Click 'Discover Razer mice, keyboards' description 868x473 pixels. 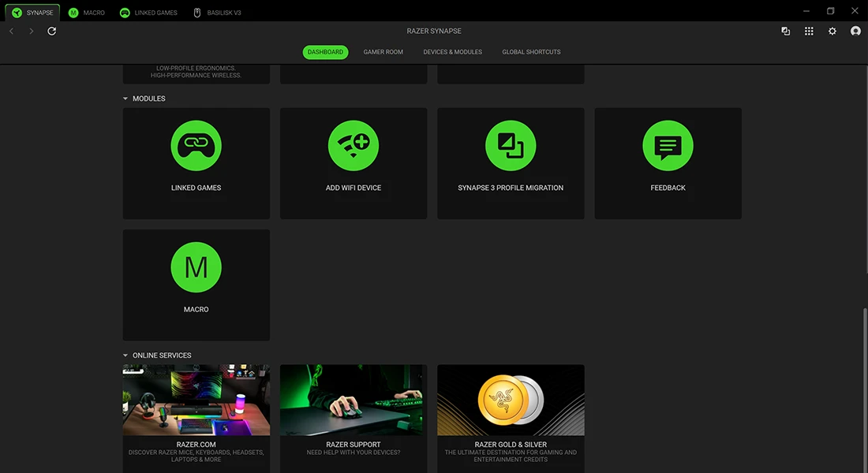click(196, 456)
